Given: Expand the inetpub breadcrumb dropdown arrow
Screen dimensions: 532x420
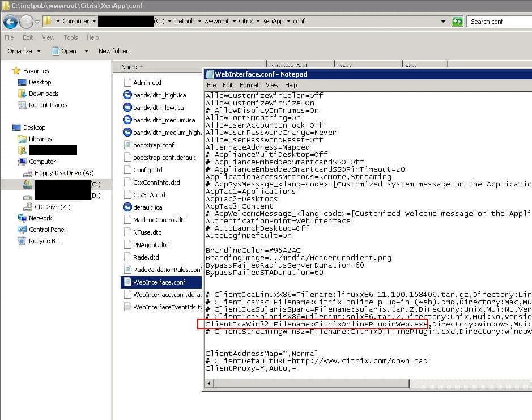Looking at the screenshot, I should point(199,21).
